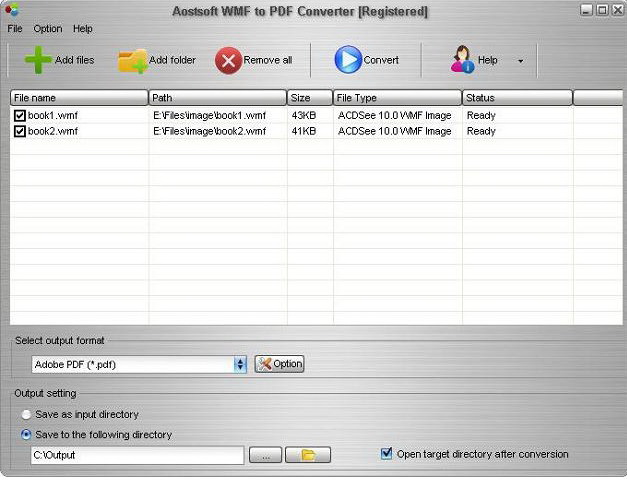627x480 pixels.
Task: Uncheck the book1.wmf checkbox
Action: pos(20,116)
